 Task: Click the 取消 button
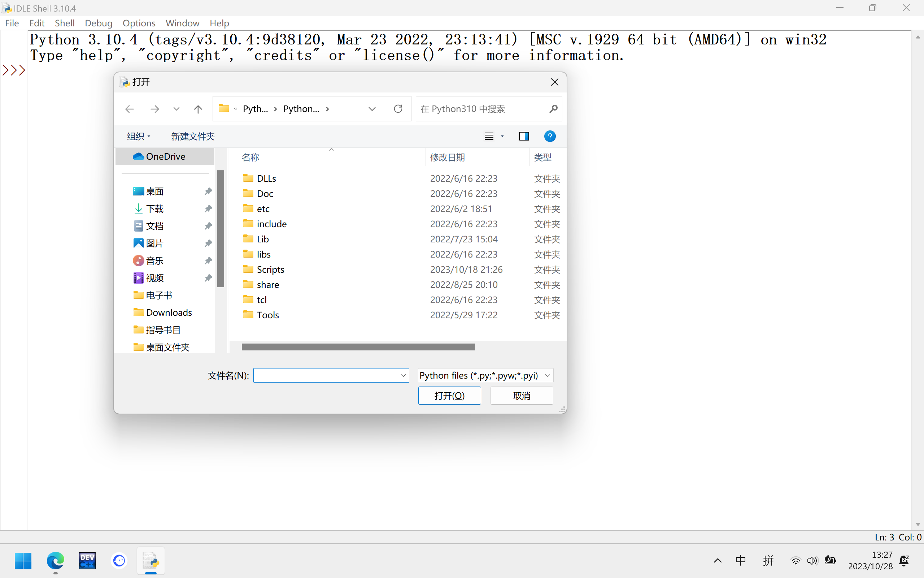[x=522, y=396]
